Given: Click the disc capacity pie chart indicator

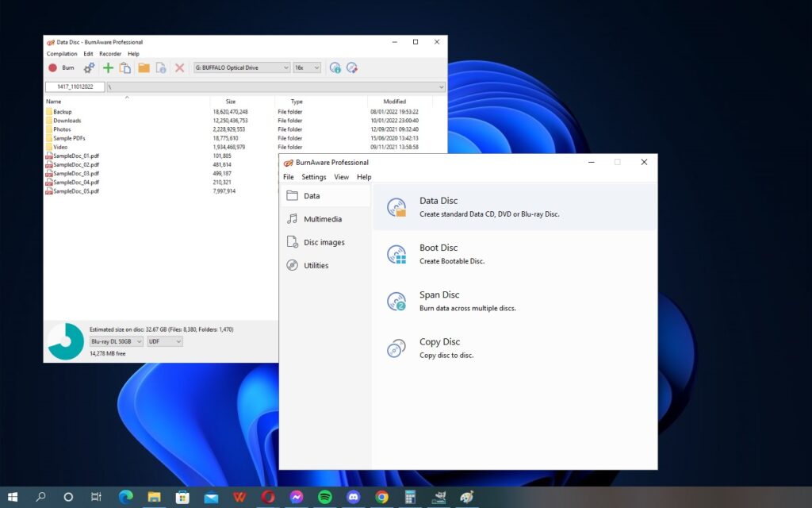Looking at the screenshot, I should click(66, 341).
